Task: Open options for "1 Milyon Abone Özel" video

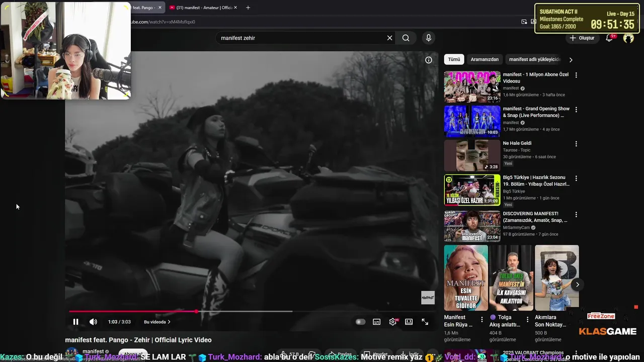Action: pos(576,75)
